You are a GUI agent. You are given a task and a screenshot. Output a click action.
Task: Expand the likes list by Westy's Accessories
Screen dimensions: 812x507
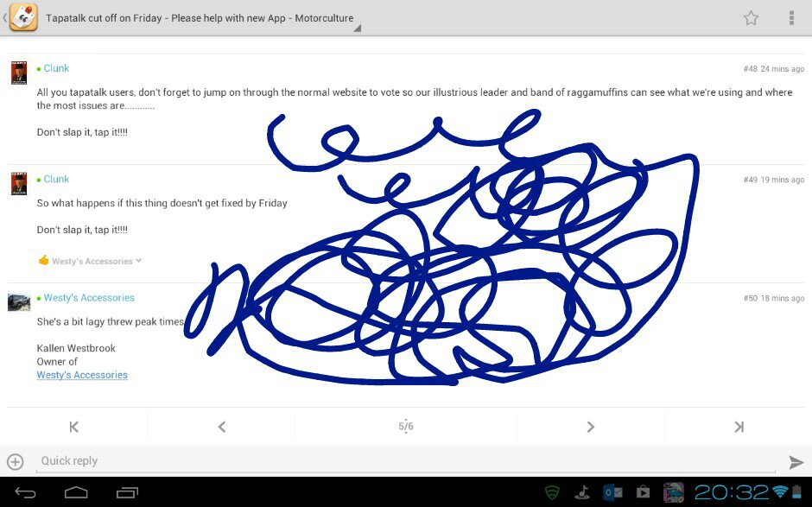point(97,261)
